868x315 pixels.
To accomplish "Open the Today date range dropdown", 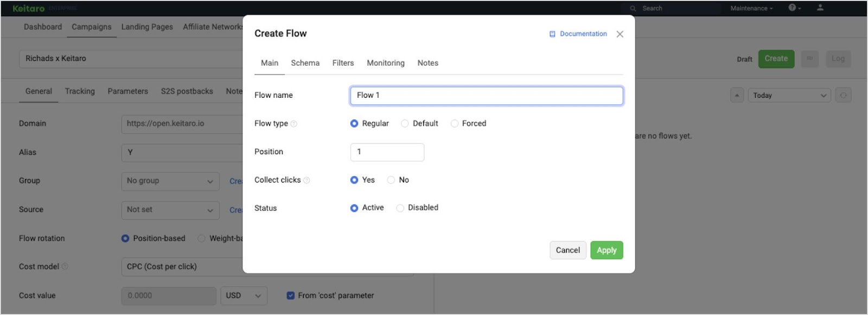I will [789, 96].
